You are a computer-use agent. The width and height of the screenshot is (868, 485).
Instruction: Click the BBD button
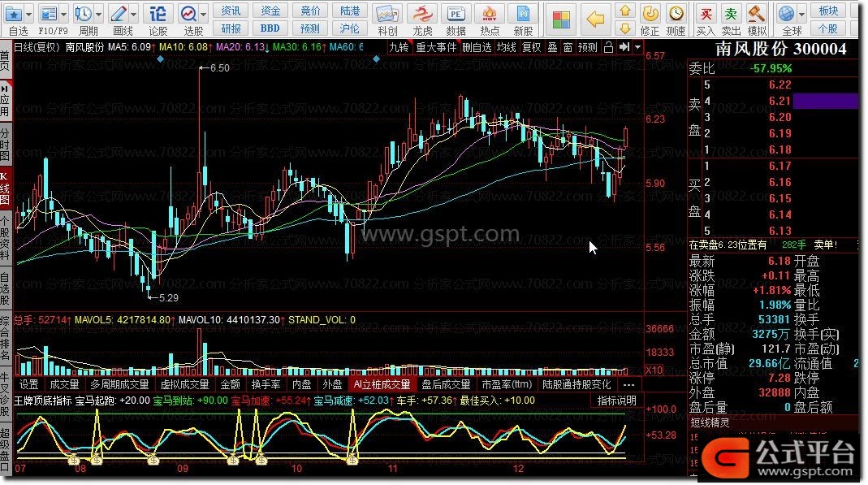point(270,28)
